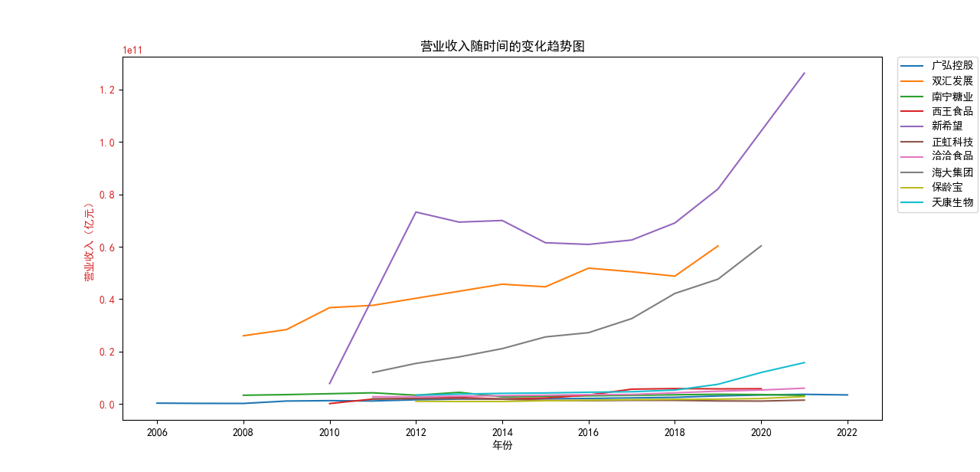Click x-axis tick label 2018

click(675, 431)
